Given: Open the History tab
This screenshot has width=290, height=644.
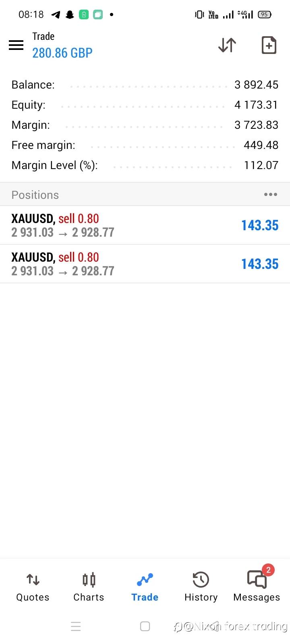Looking at the screenshot, I should [201, 587].
